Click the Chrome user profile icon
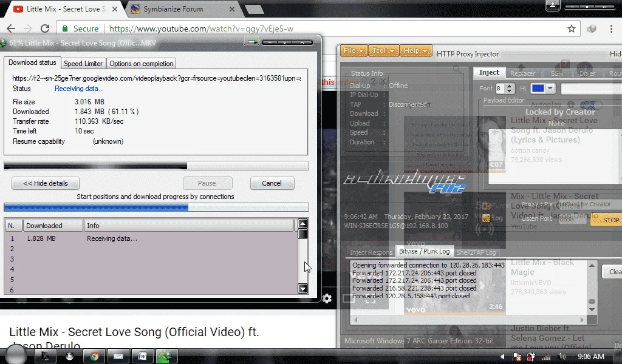622x364 pixels. tap(553, 5)
